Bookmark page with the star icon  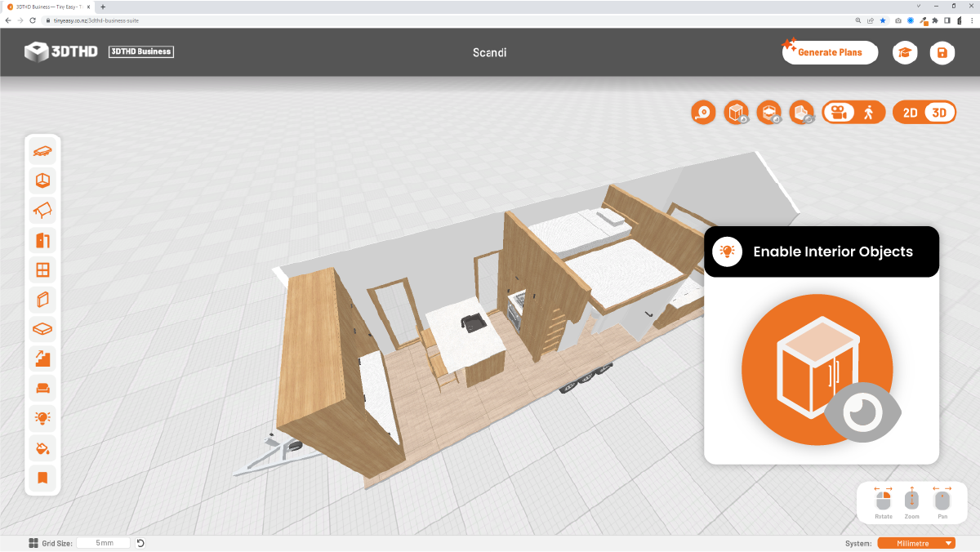pos(883,20)
